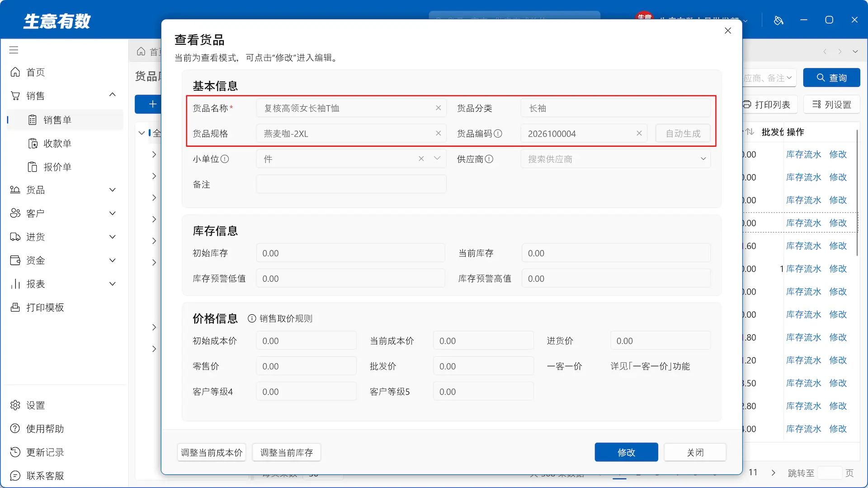The width and height of the screenshot is (868, 488).
Task: Click 调整当前成本价 button
Action: pyautogui.click(x=212, y=453)
